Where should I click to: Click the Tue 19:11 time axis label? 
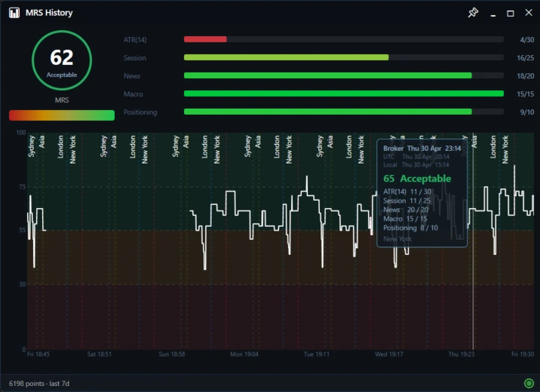coord(317,354)
